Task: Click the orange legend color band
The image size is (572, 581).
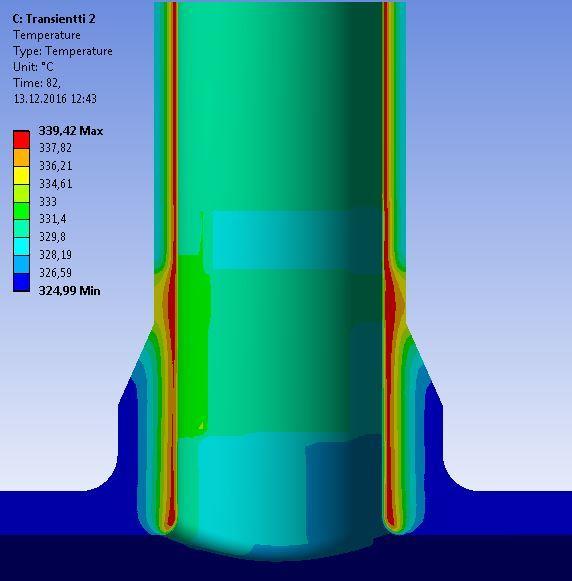Action: click(x=21, y=158)
